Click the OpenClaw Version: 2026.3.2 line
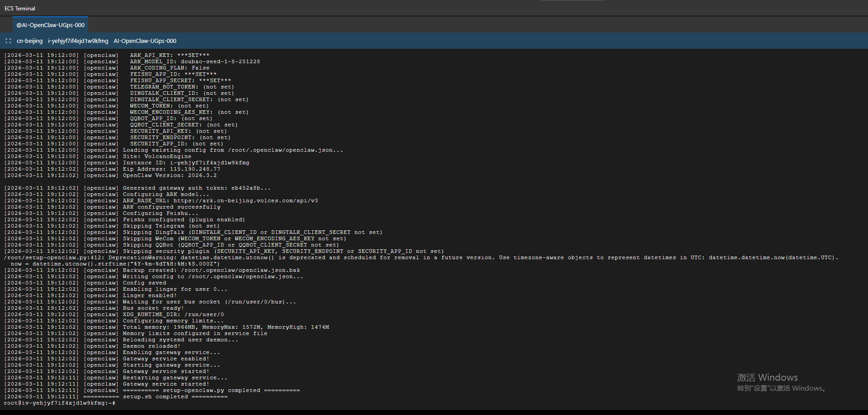 click(110, 176)
